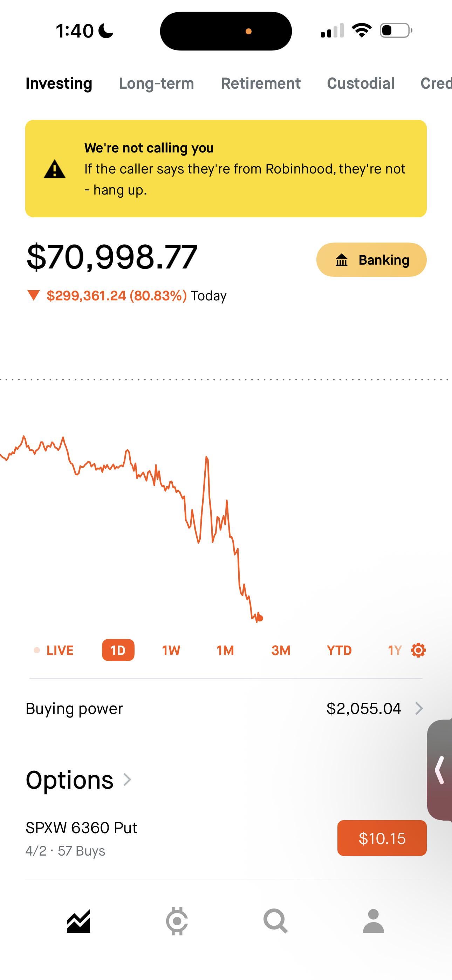Select the 3M chart range

point(281,650)
